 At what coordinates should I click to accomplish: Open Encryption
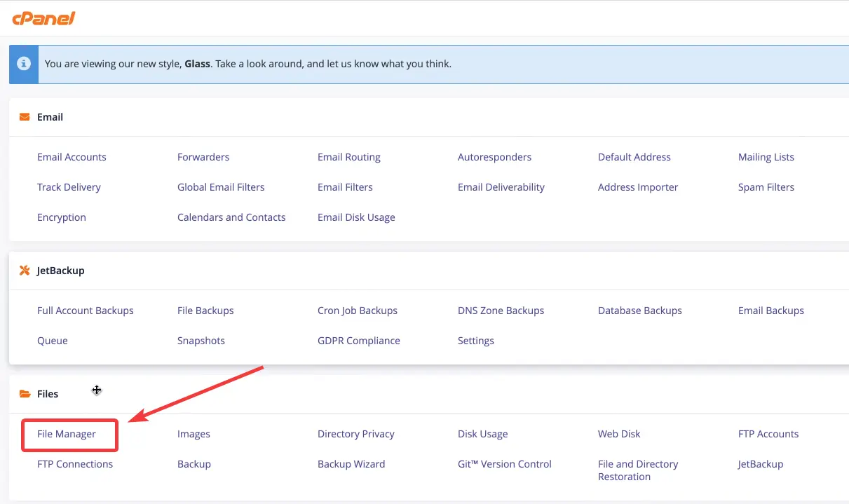click(62, 217)
